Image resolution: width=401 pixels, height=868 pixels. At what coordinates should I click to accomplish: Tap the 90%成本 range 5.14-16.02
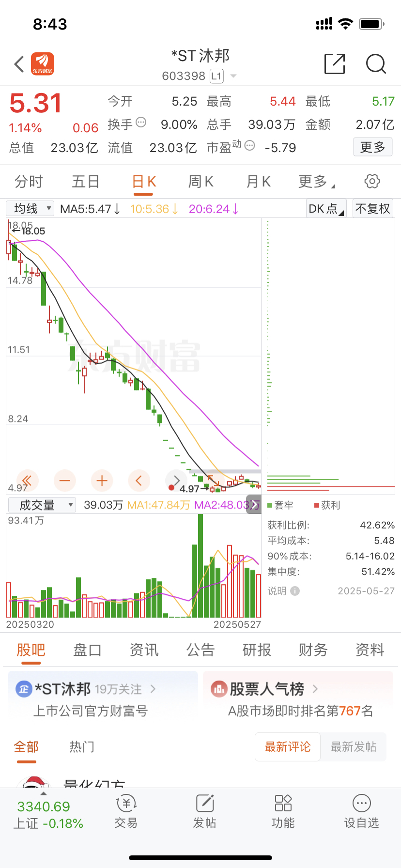click(370, 557)
